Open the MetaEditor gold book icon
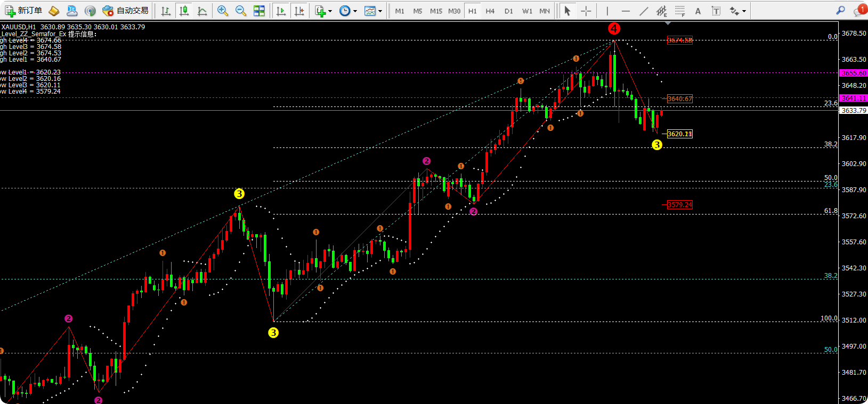Screen dimensions: 868x404 click(x=54, y=11)
